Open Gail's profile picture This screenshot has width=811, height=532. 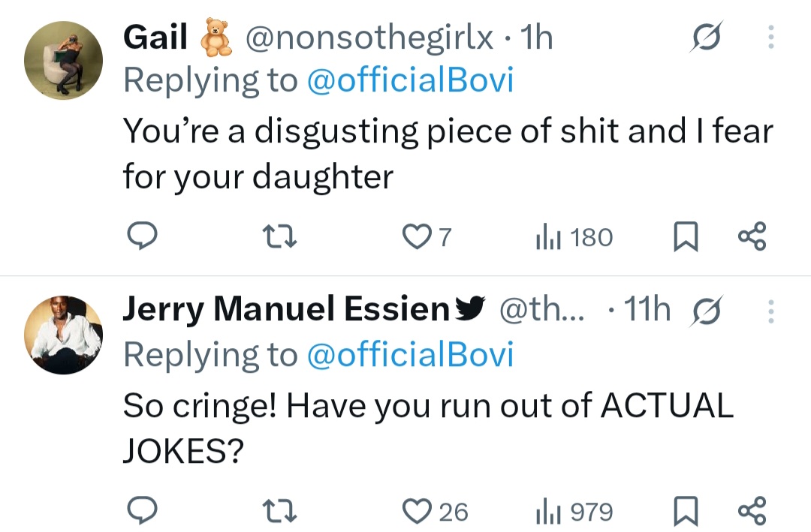tap(64, 59)
